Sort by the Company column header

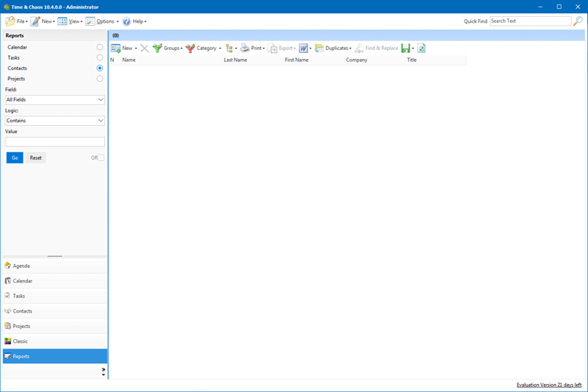375,60
